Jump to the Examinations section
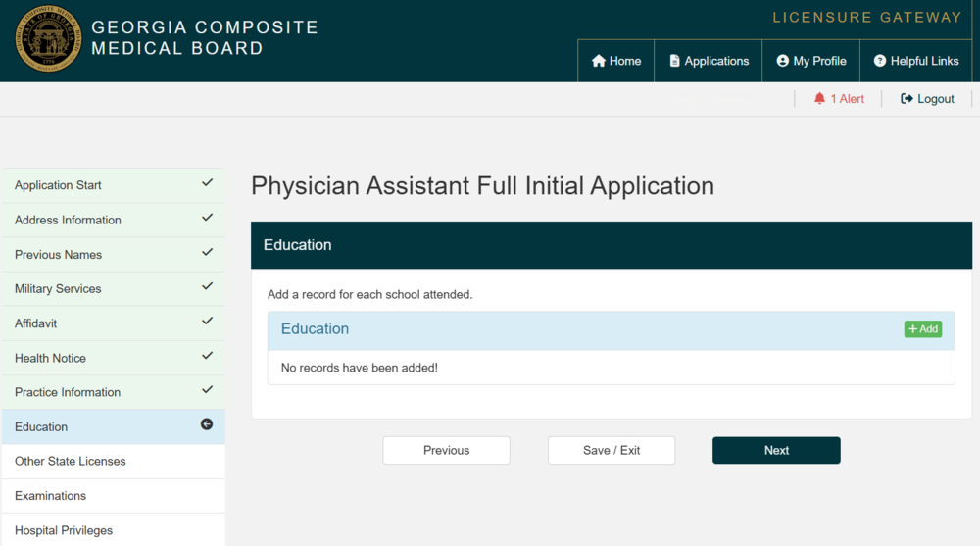 [x=51, y=496]
